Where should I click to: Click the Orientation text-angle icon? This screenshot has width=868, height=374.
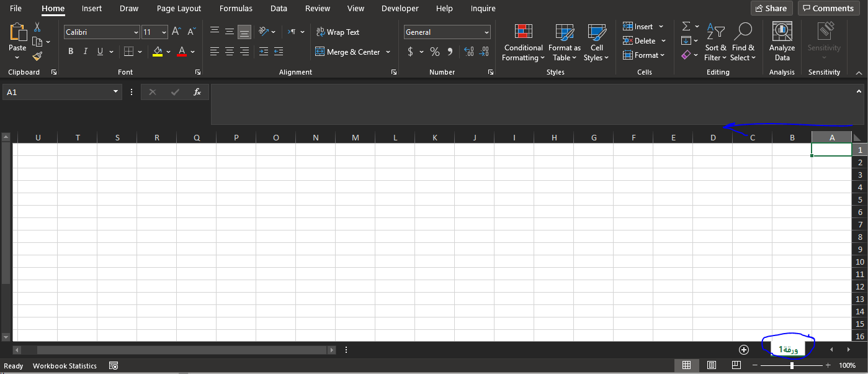point(264,32)
